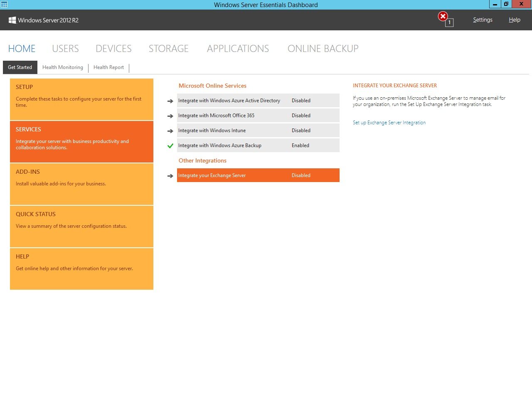Open the red alert error icon
Viewport: 532px width, 409px height.
pos(443,17)
